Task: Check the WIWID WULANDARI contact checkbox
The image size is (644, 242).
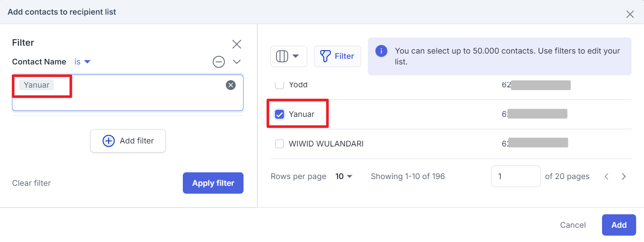Action: pyautogui.click(x=279, y=144)
